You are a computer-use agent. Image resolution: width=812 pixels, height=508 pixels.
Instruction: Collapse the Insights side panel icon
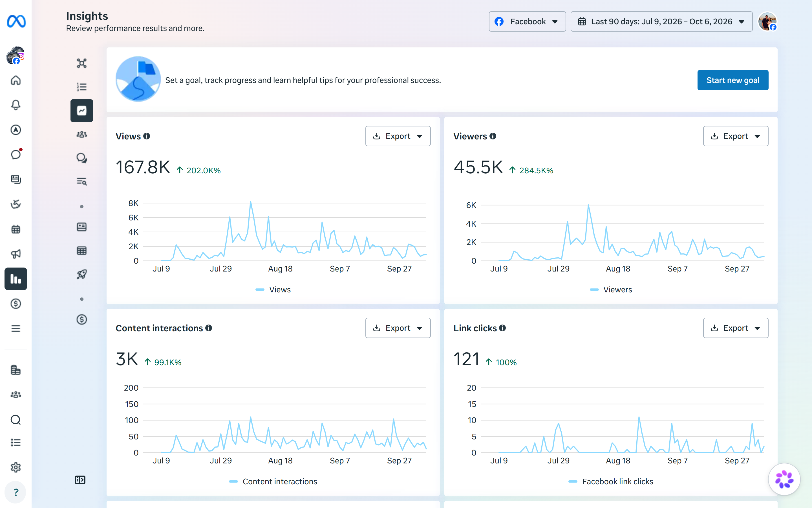click(80, 480)
